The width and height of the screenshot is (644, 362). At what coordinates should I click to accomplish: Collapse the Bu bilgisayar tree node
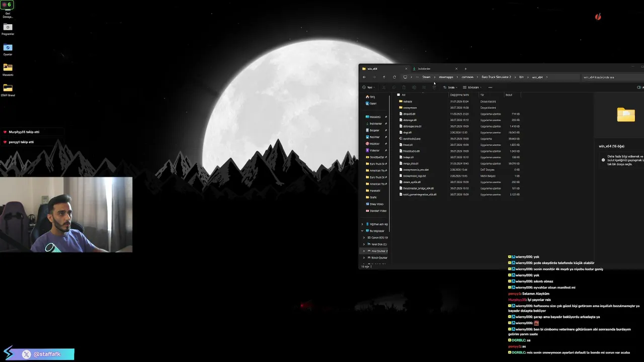(362, 231)
